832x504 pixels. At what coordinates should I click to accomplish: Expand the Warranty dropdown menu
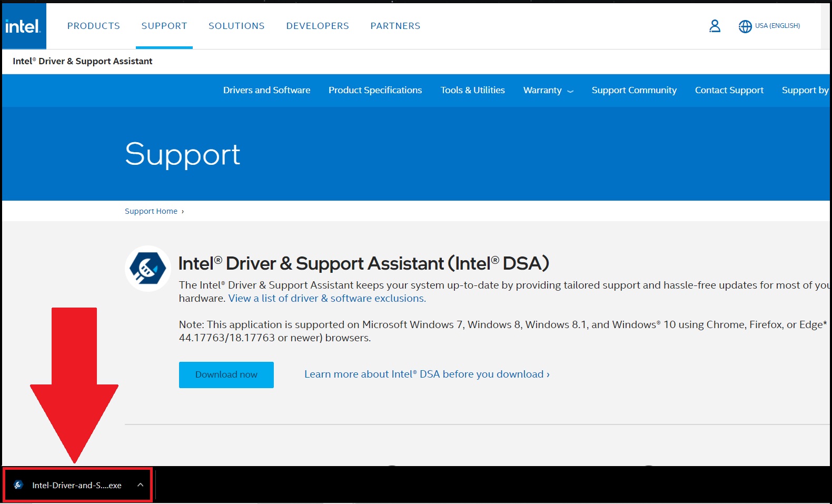tap(548, 91)
